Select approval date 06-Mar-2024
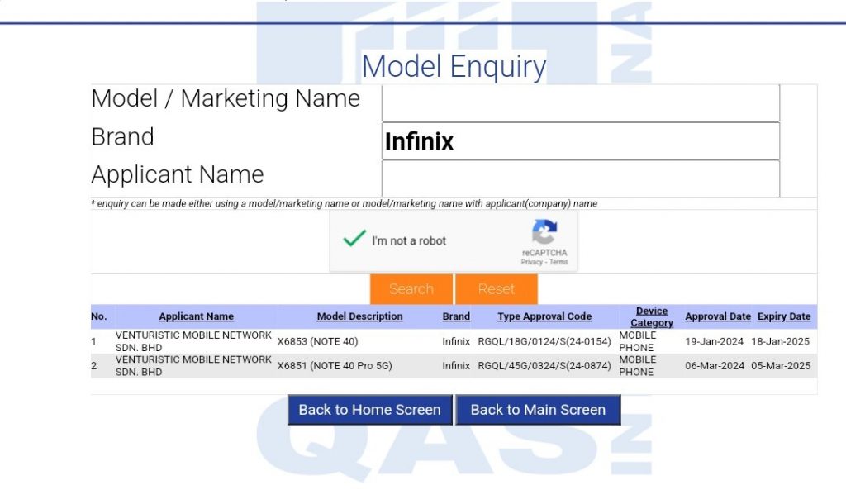Viewport: 846px width, 504px height. (715, 366)
